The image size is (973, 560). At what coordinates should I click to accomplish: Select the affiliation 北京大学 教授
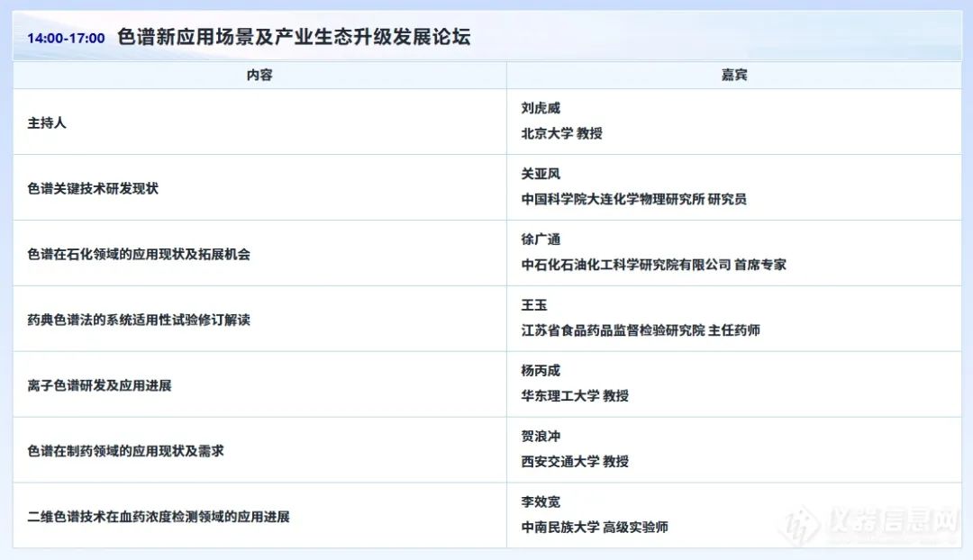point(561,133)
